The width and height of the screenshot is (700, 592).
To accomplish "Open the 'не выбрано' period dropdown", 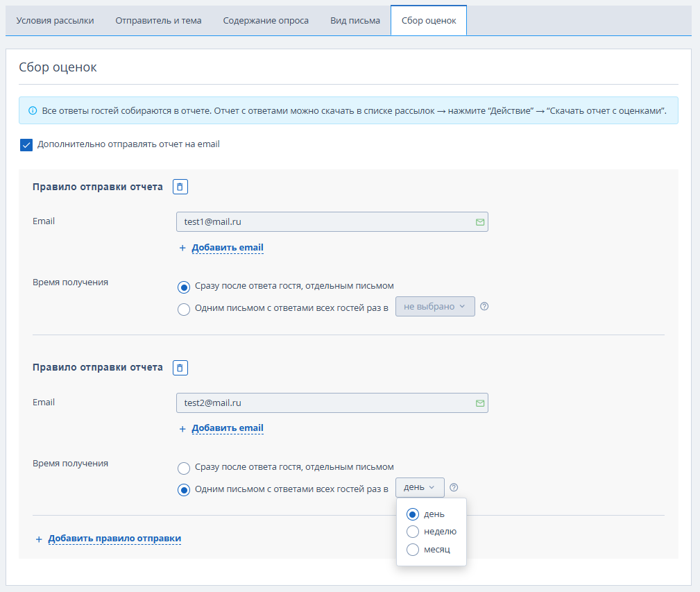I will click(435, 306).
